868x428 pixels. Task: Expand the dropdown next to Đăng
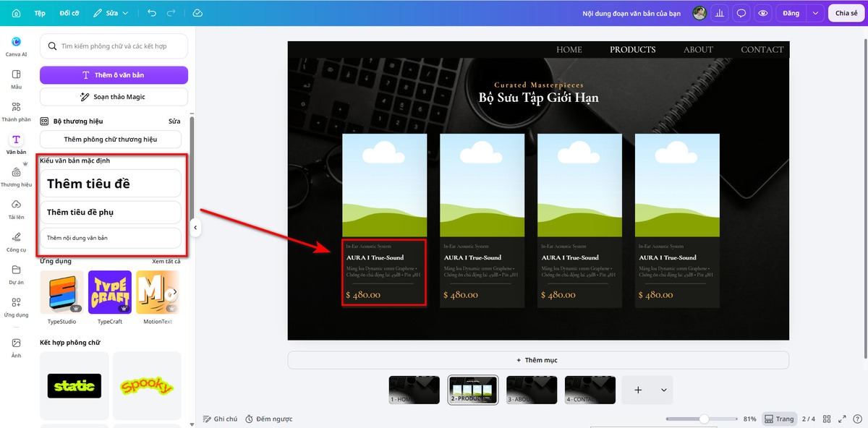point(815,13)
